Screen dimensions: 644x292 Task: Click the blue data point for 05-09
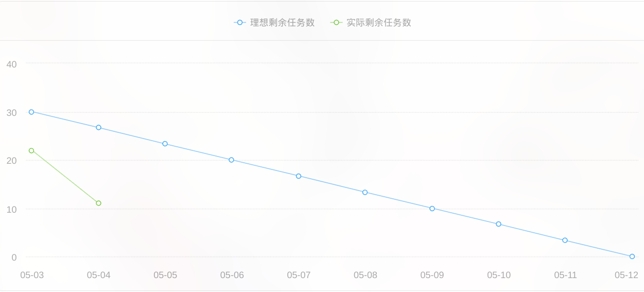pos(432,209)
